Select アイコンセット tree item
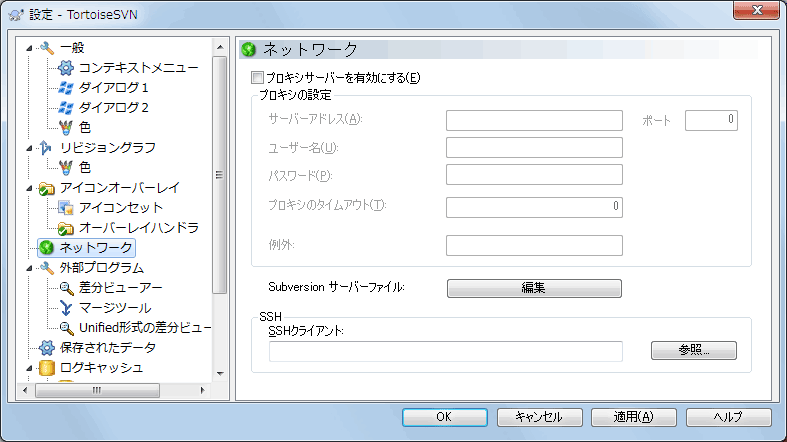787x442 pixels. [121, 208]
